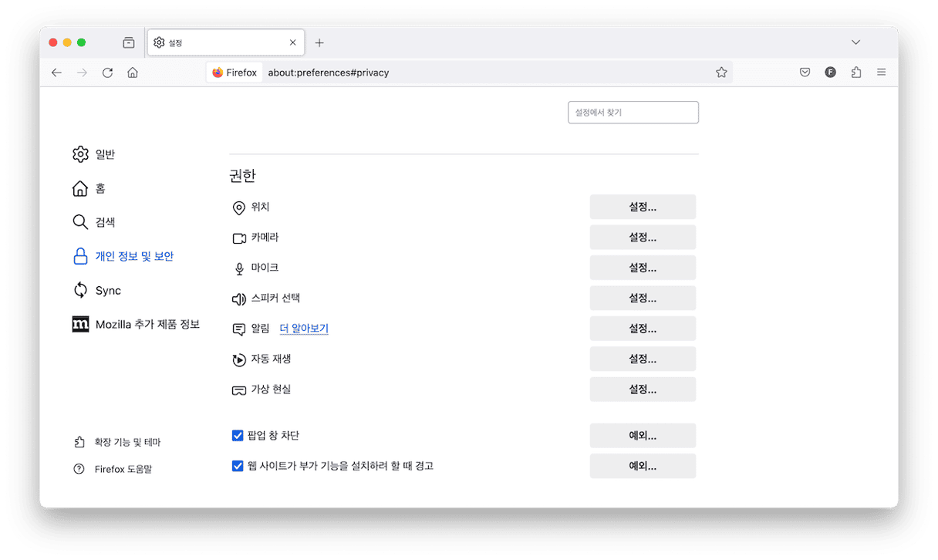Go back with the back arrow
938x560 pixels.
[x=56, y=73]
